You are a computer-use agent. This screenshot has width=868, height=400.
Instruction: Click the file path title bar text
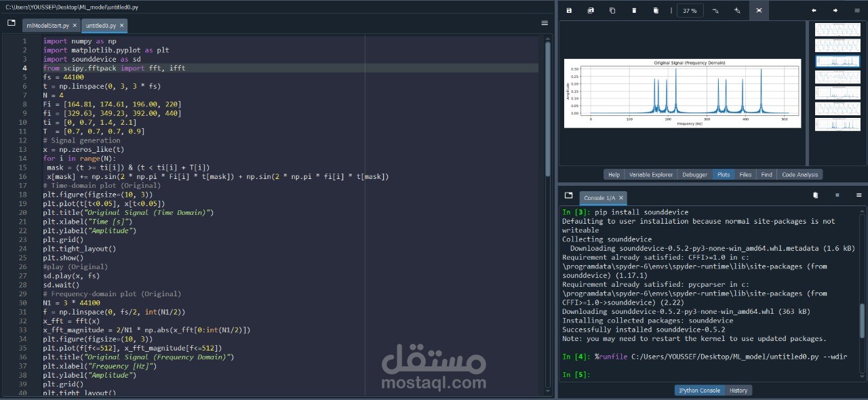(71, 7)
